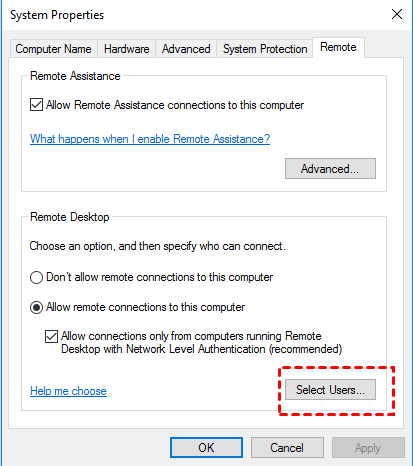Choose Allow remote connections to this computer
The image size is (413, 466).
36,307
